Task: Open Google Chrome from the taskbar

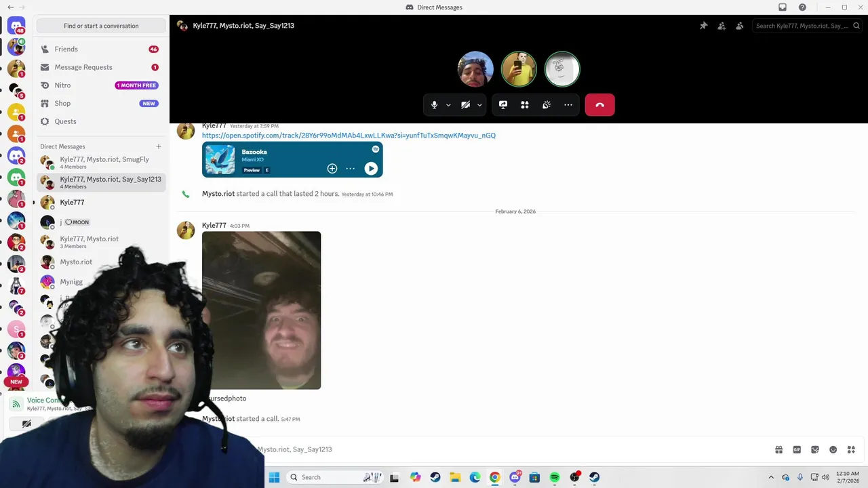Action: point(495,477)
